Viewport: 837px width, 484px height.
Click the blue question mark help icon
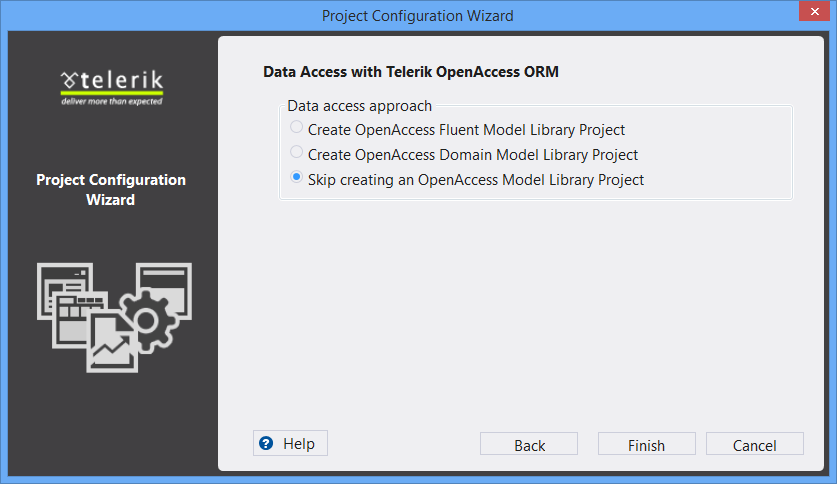(266, 443)
